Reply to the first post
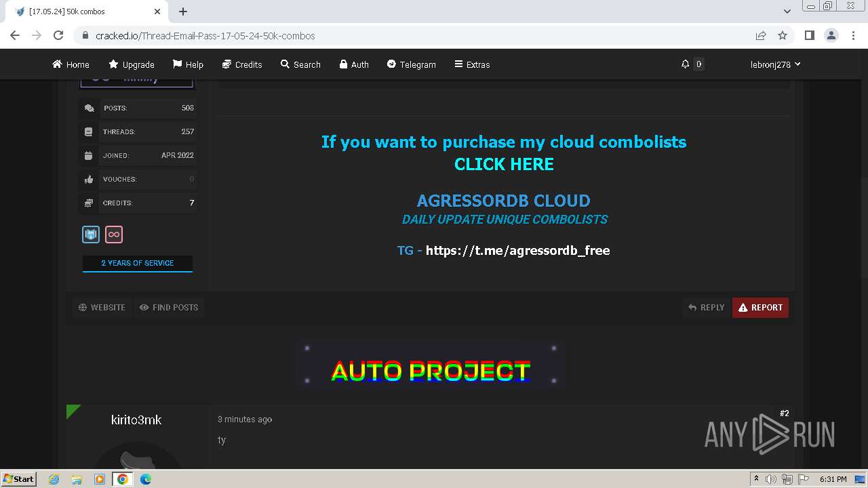 (x=707, y=307)
